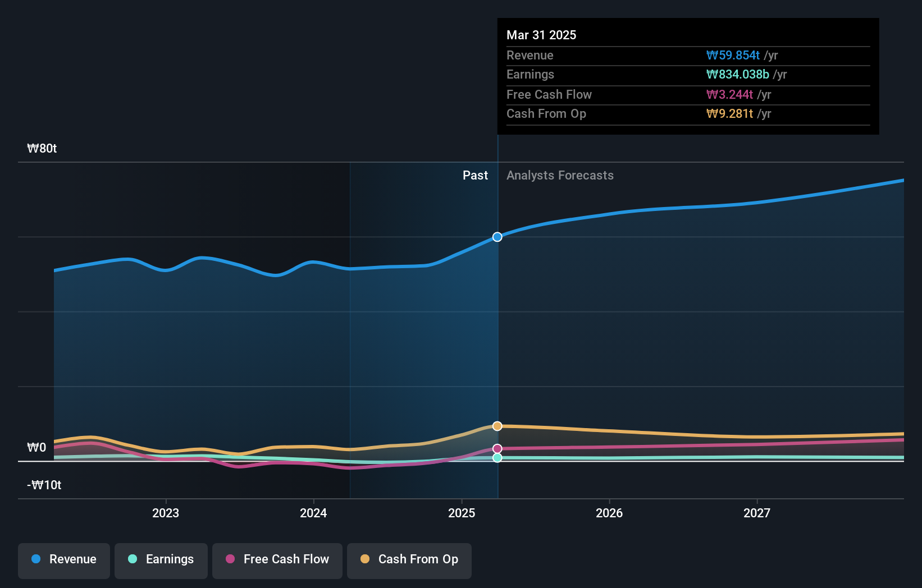Select the Free Cash Flow data point marker
Image resolution: width=922 pixels, height=588 pixels.
pyautogui.click(x=496, y=448)
